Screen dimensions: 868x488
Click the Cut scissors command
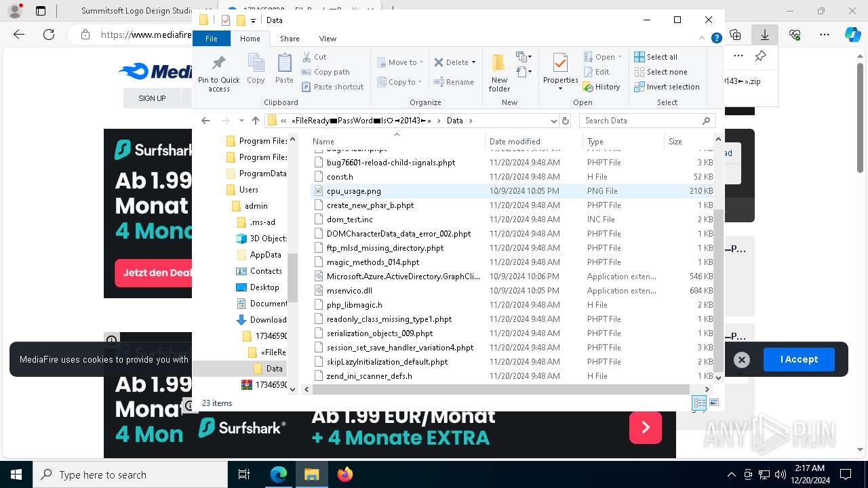[x=314, y=57]
